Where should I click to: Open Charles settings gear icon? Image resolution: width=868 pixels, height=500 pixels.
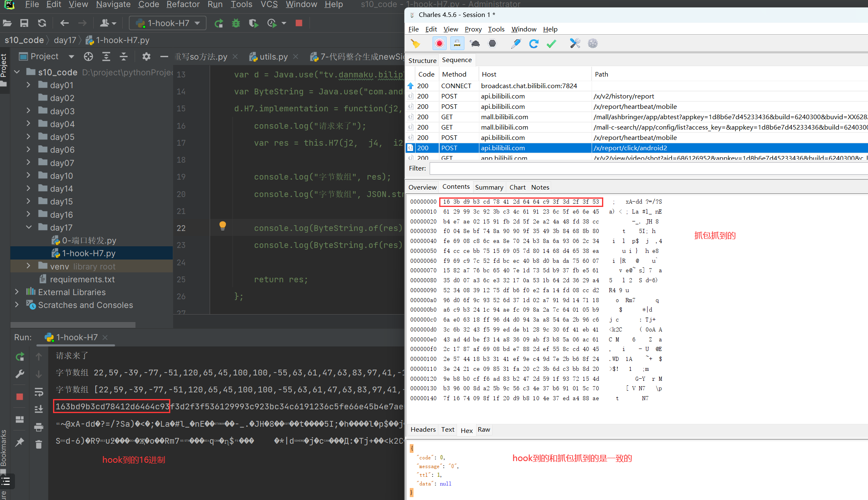(593, 43)
